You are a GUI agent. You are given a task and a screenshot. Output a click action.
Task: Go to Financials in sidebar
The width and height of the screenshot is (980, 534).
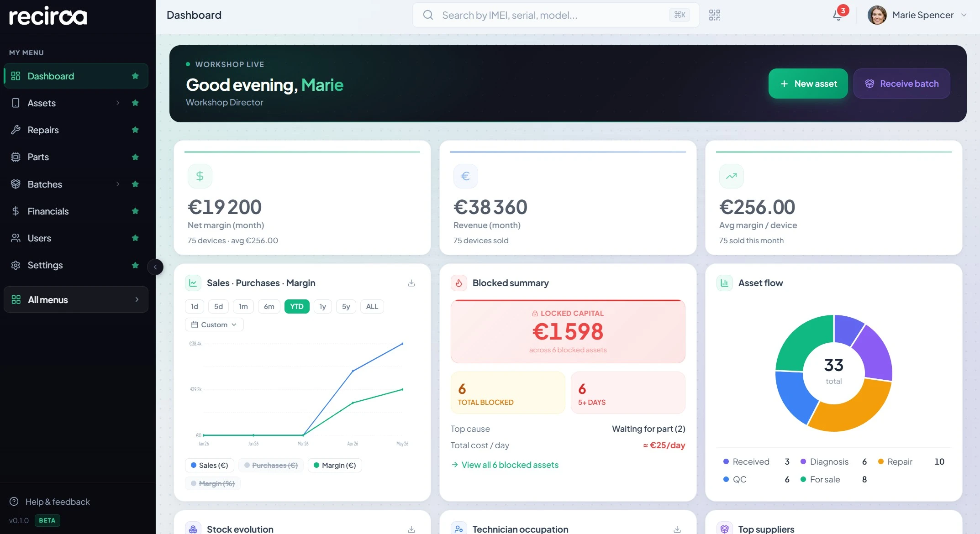click(76, 211)
